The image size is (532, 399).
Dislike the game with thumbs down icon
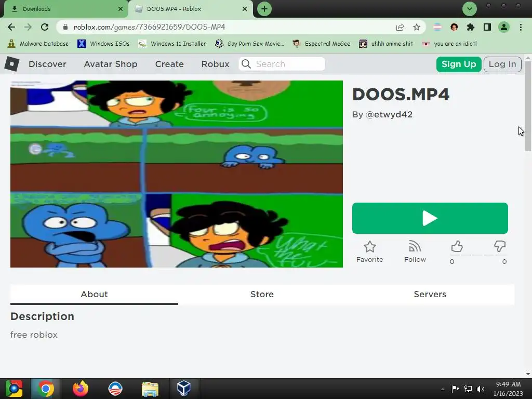click(x=500, y=247)
